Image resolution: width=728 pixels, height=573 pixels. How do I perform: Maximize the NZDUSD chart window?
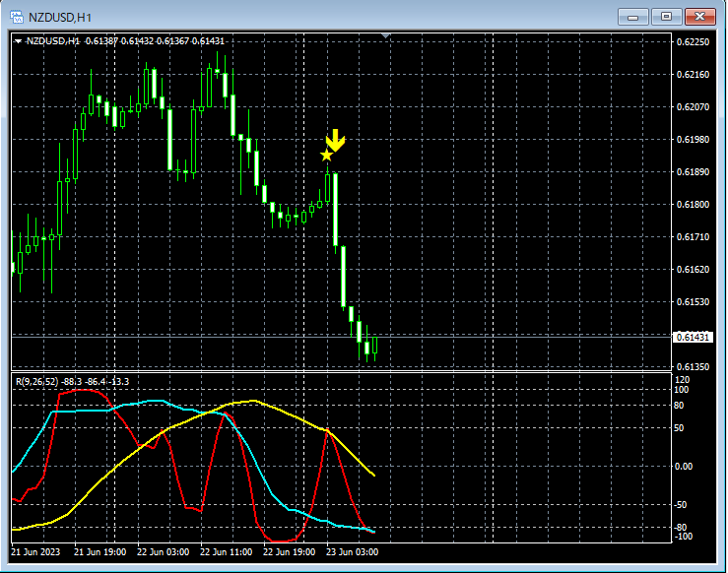(666, 16)
